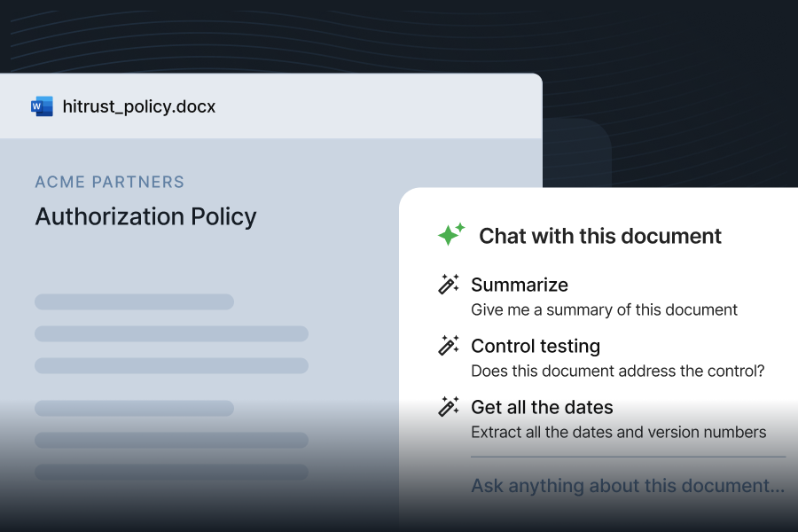Click "Extract all the dates and version numbers"
The height and width of the screenshot is (532, 798).
pos(618,433)
